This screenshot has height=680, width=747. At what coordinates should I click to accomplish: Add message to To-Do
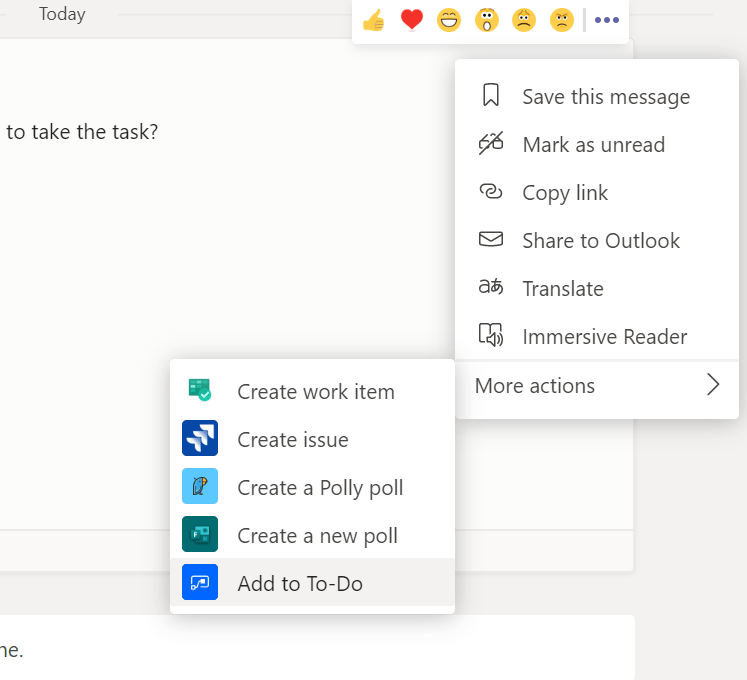tap(300, 584)
